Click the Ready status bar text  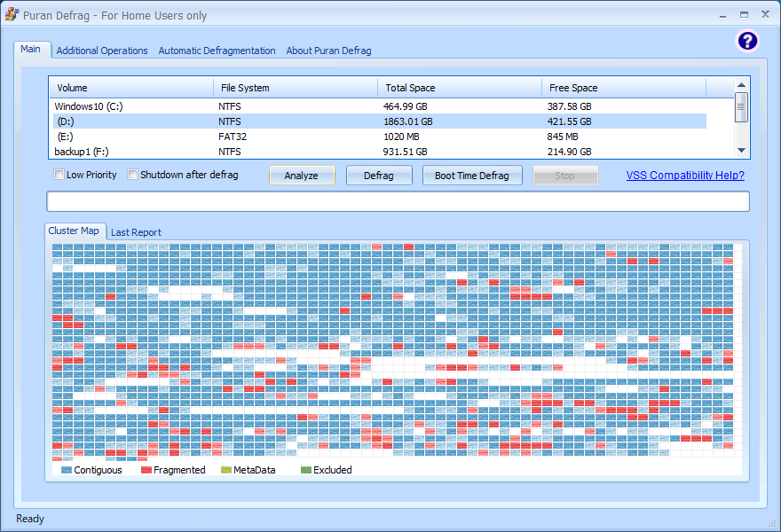[30, 519]
